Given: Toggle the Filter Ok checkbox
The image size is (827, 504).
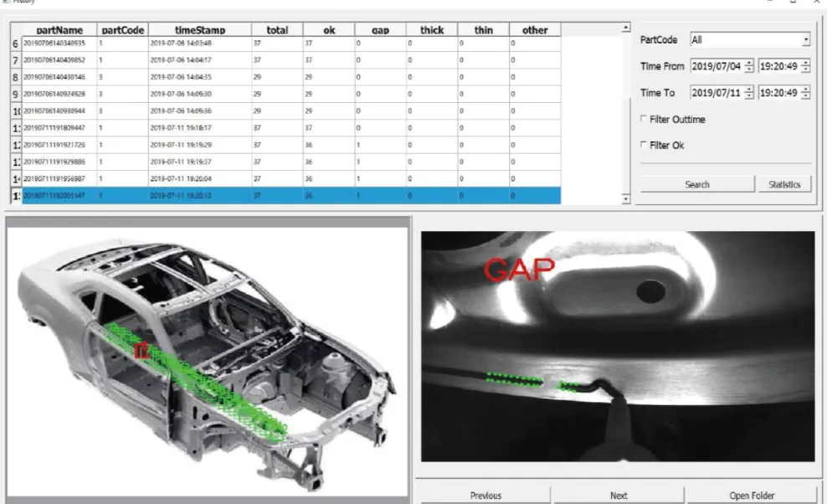Looking at the screenshot, I should 644,146.
